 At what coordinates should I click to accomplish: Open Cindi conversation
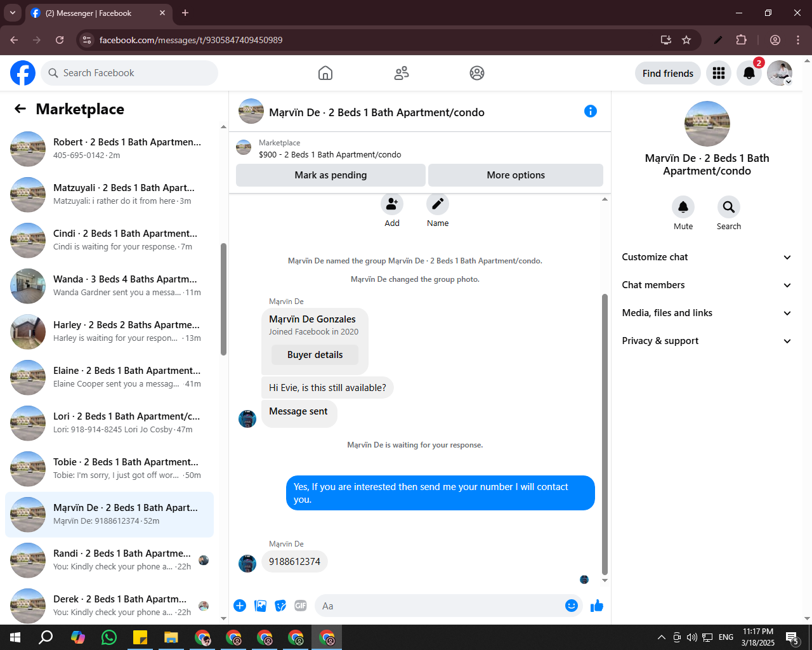point(109,241)
